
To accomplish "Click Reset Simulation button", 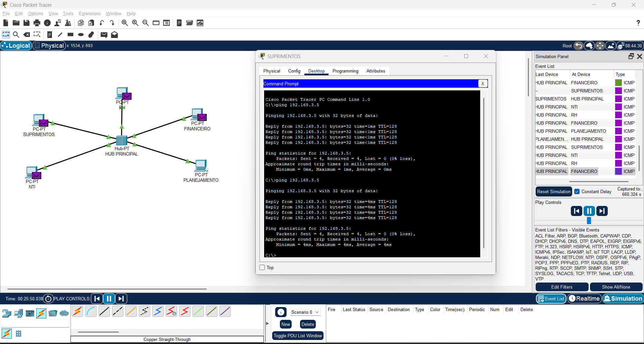I will [554, 191].
